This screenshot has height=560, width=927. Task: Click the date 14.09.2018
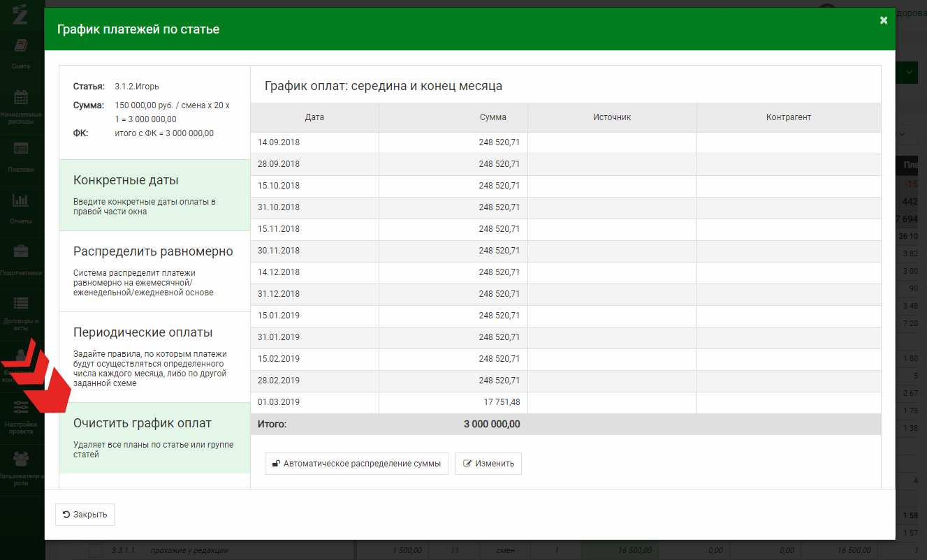coord(279,142)
